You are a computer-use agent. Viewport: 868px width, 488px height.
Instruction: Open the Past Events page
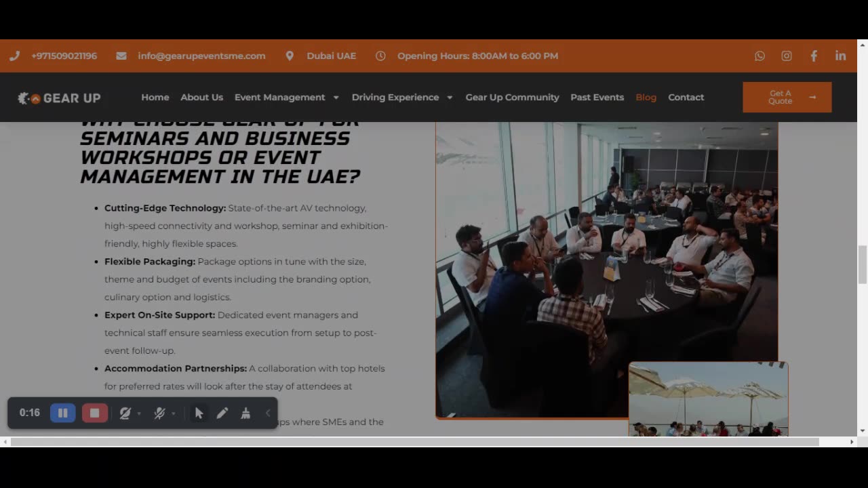pyautogui.click(x=597, y=98)
